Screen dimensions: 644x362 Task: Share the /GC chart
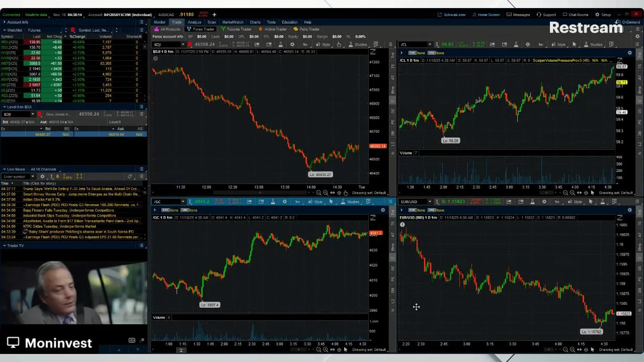(249, 202)
